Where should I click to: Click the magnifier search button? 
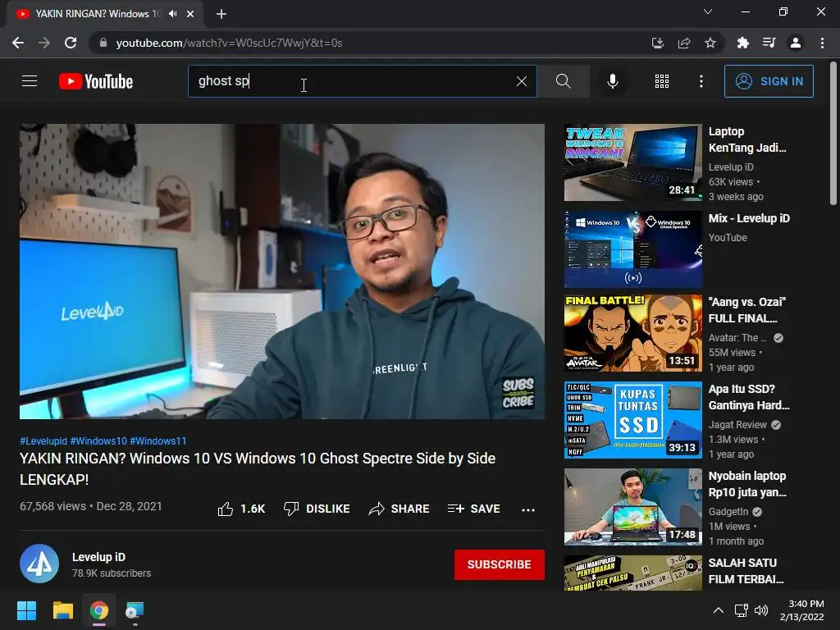pyautogui.click(x=563, y=81)
